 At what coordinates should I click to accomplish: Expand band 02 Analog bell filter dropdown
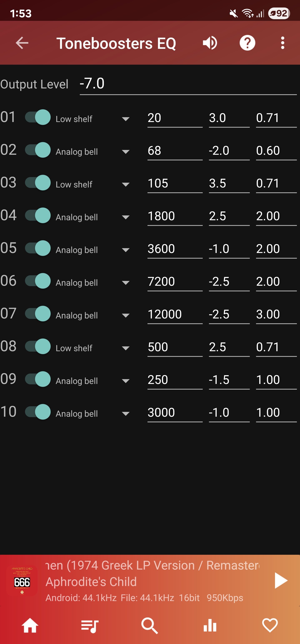coord(93,152)
